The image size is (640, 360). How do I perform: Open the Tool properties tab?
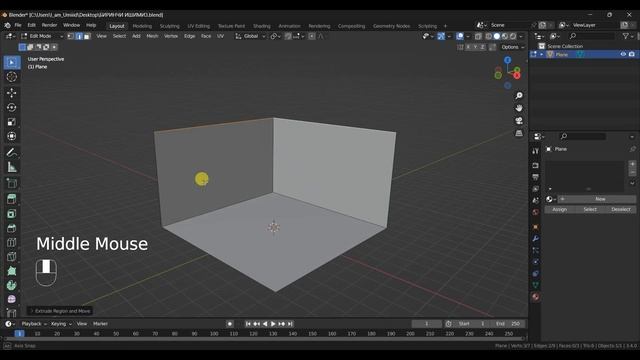[536, 151]
